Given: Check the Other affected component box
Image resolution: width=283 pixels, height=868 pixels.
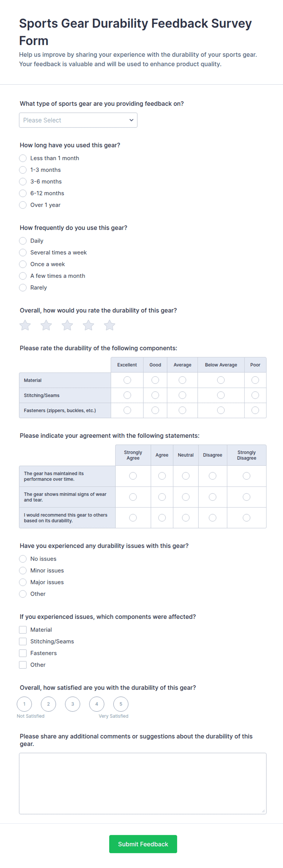Looking at the screenshot, I should (23, 665).
